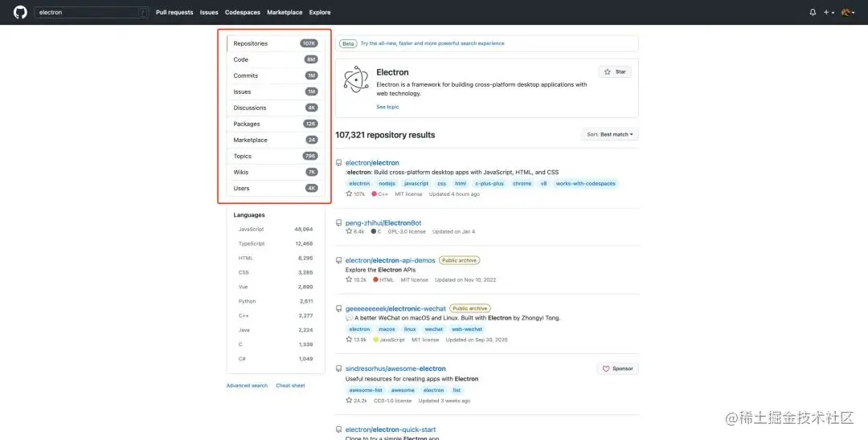Screen dimensions: 868x440
Task: Click the javascript topic tag
Action: [x=416, y=184]
